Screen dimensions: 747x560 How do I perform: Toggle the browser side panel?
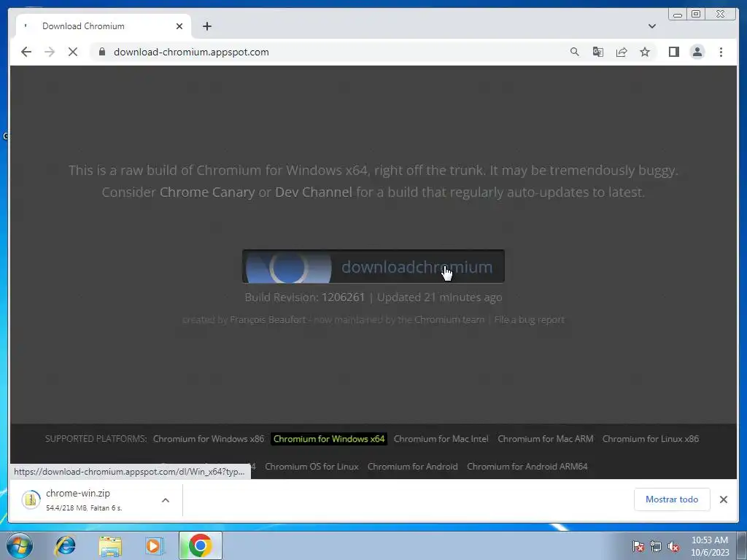pyautogui.click(x=673, y=52)
